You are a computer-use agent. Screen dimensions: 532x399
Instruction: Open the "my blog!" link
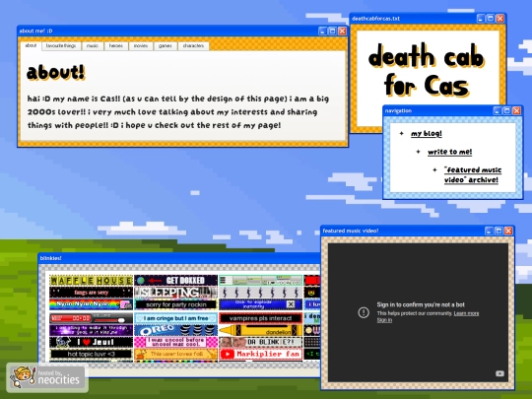coord(427,134)
